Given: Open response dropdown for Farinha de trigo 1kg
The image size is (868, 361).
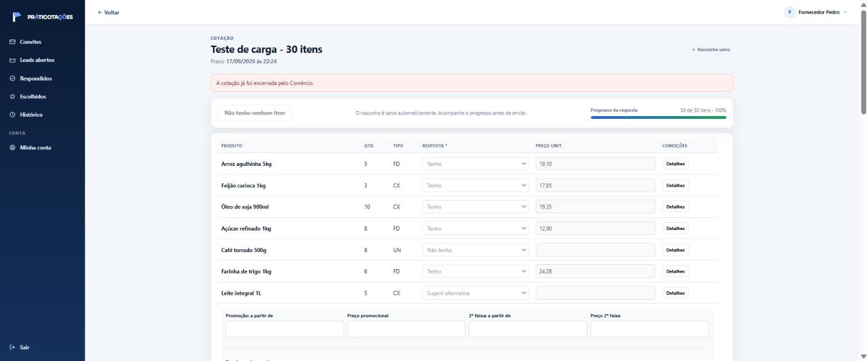Looking at the screenshot, I should pyautogui.click(x=475, y=271).
